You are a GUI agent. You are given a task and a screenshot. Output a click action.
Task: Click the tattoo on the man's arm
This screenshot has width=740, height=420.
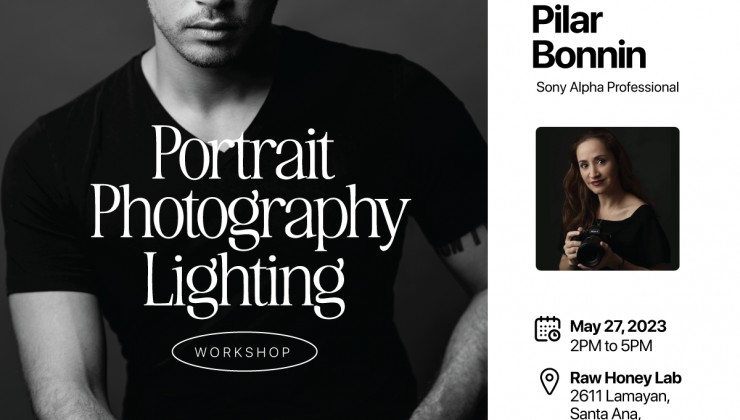pos(463,240)
